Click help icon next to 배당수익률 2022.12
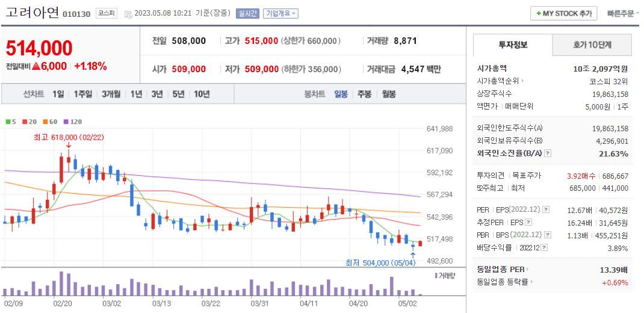Viewport: 644px width, 313px height. [544, 247]
